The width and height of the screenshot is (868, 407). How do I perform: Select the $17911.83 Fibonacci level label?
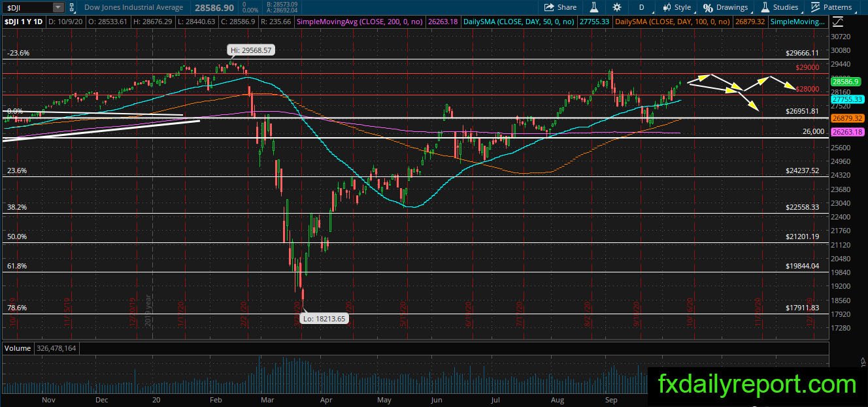tap(802, 307)
